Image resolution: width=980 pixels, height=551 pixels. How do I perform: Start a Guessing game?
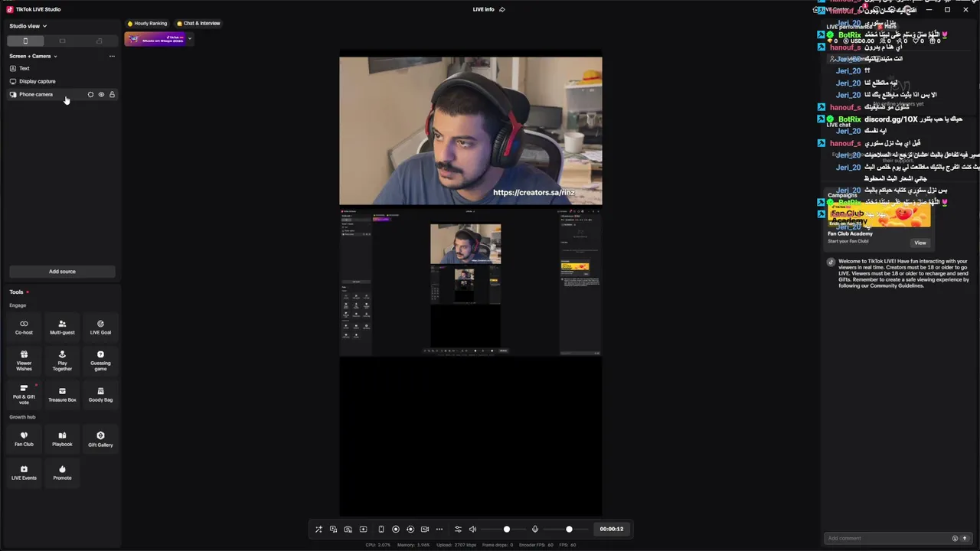[100, 360]
